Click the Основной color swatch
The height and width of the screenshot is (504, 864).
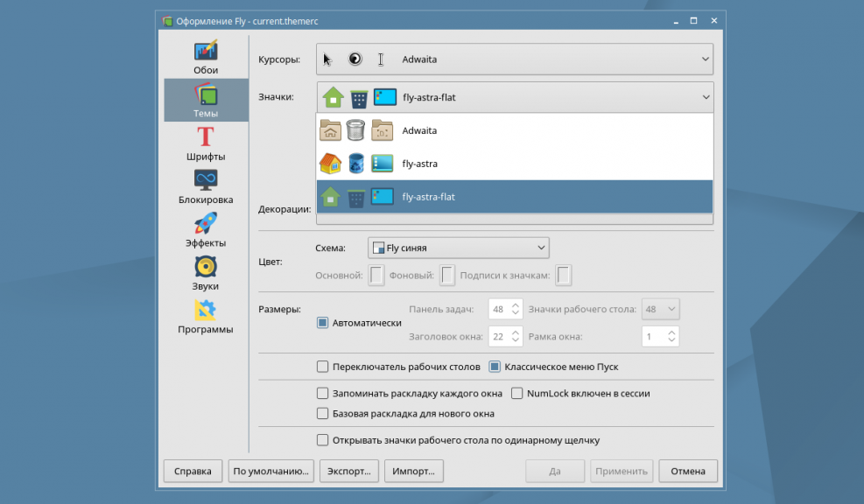[376, 276]
